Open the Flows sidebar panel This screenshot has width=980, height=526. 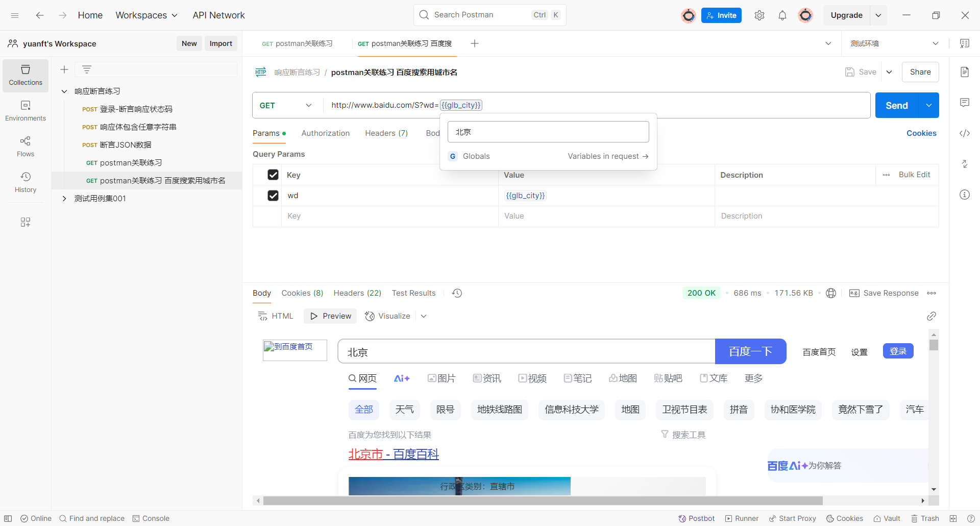click(x=26, y=147)
